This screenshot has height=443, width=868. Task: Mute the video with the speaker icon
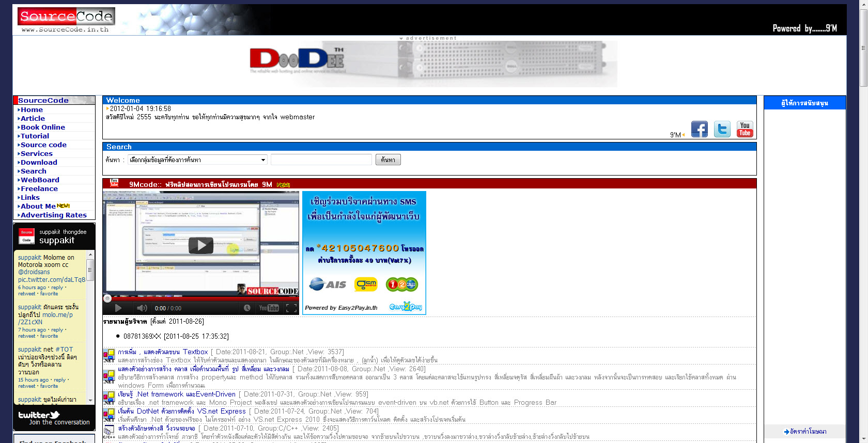[142, 308]
